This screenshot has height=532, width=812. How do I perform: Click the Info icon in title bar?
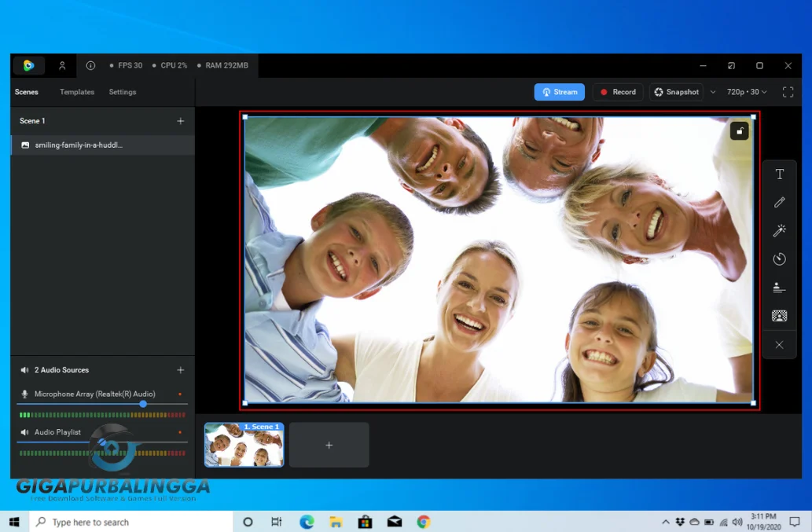[x=90, y=66]
